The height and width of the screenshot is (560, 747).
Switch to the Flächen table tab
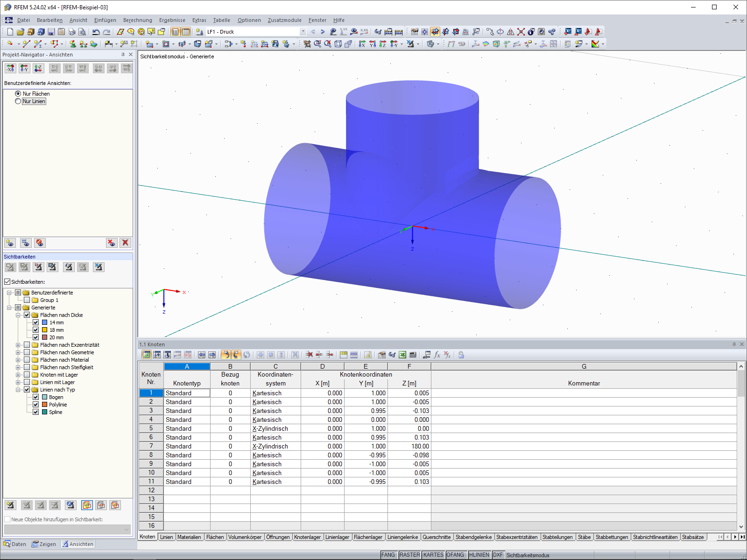tap(215, 537)
